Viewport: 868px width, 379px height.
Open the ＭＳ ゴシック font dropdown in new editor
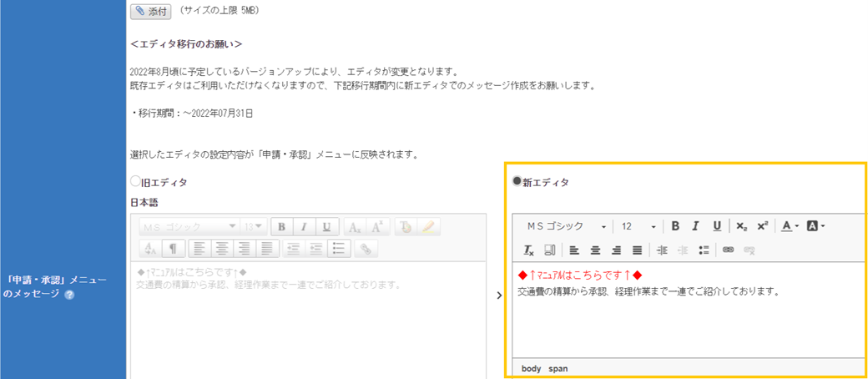565,226
